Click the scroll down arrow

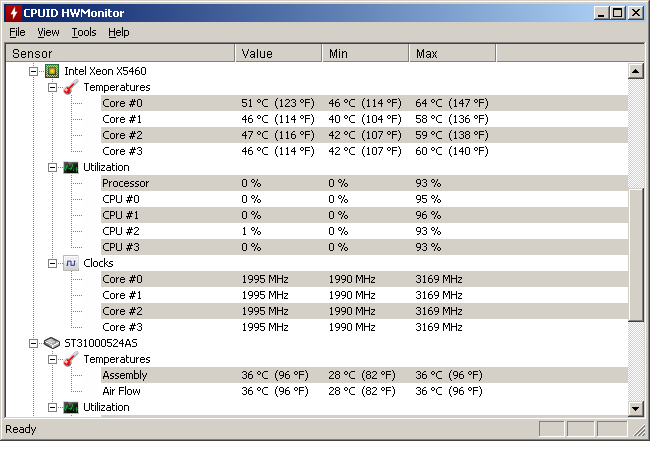(x=636, y=408)
